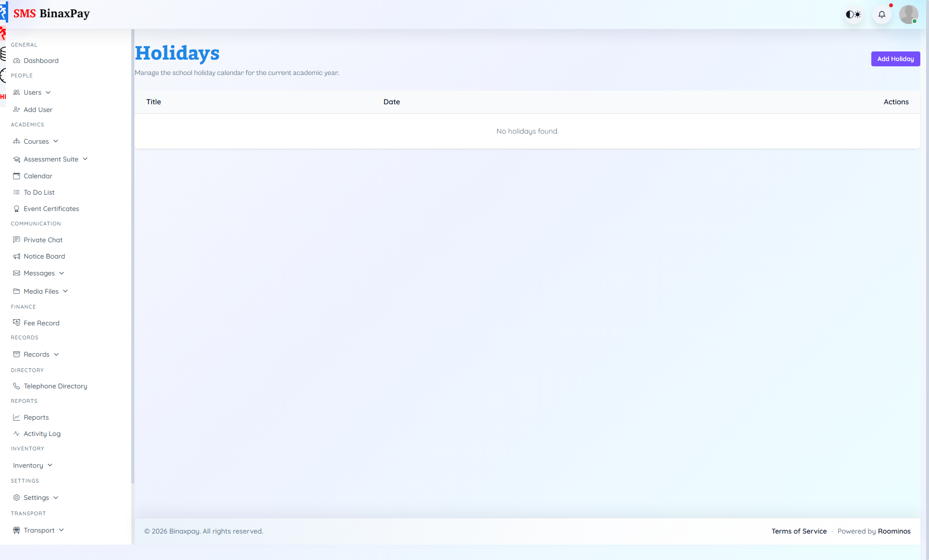Screen dimensions: 929x560
Task: Open the Calendar section
Action: pyautogui.click(x=38, y=176)
